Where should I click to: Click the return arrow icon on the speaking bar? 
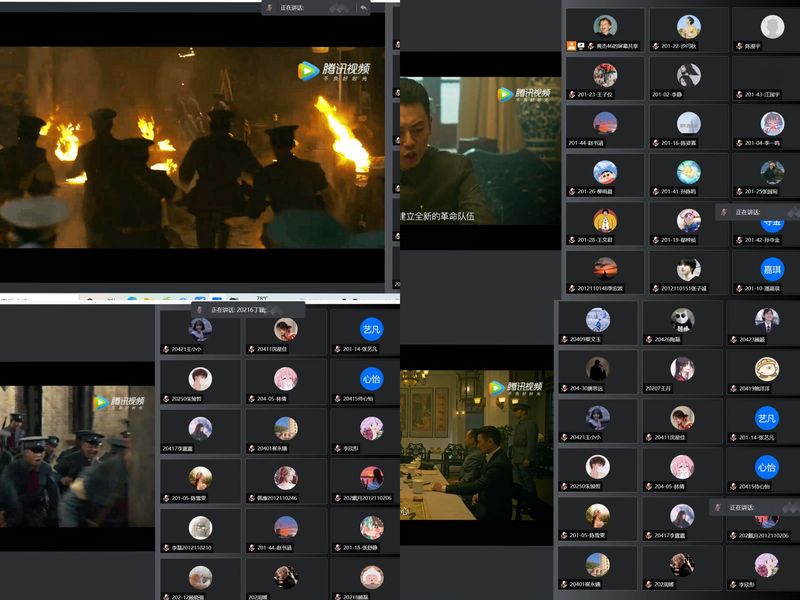coord(363,8)
